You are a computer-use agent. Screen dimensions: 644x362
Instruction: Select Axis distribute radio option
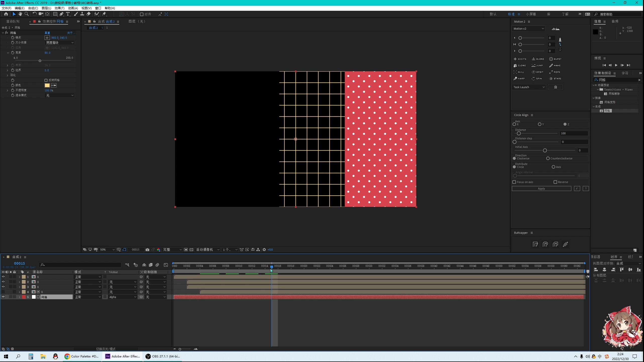pyautogui.click(x=553, y=167)
